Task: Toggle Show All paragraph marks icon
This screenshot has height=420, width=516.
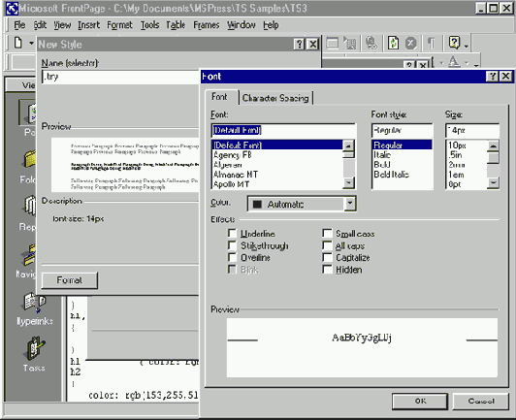Action: [431, 43]
